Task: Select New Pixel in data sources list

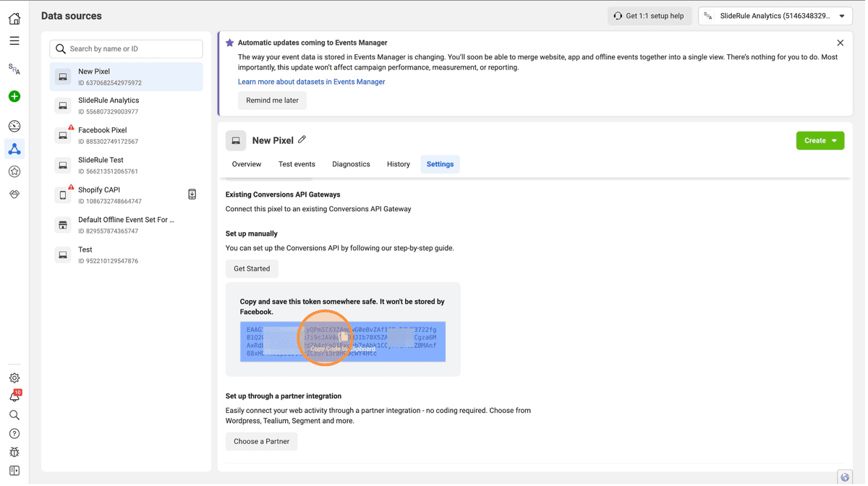Action: [x=127, y=77]
